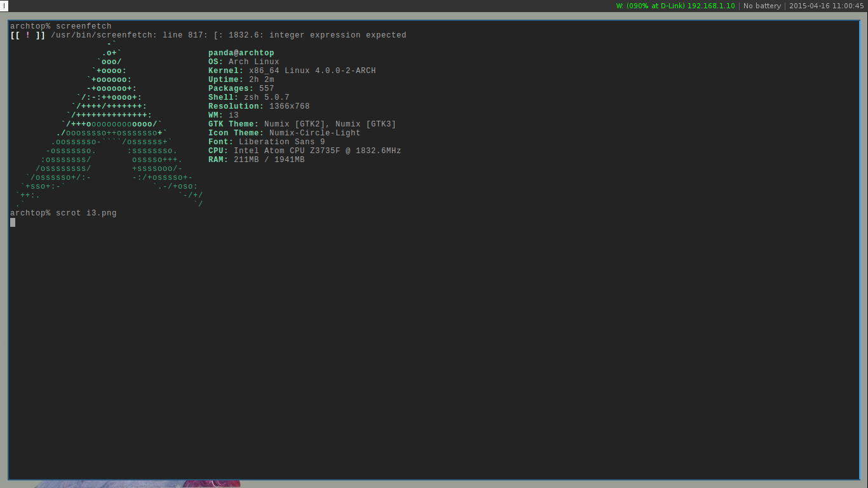The image size is (868, 488).
Task: Click the Kernel version line
Action: [292, 71]
